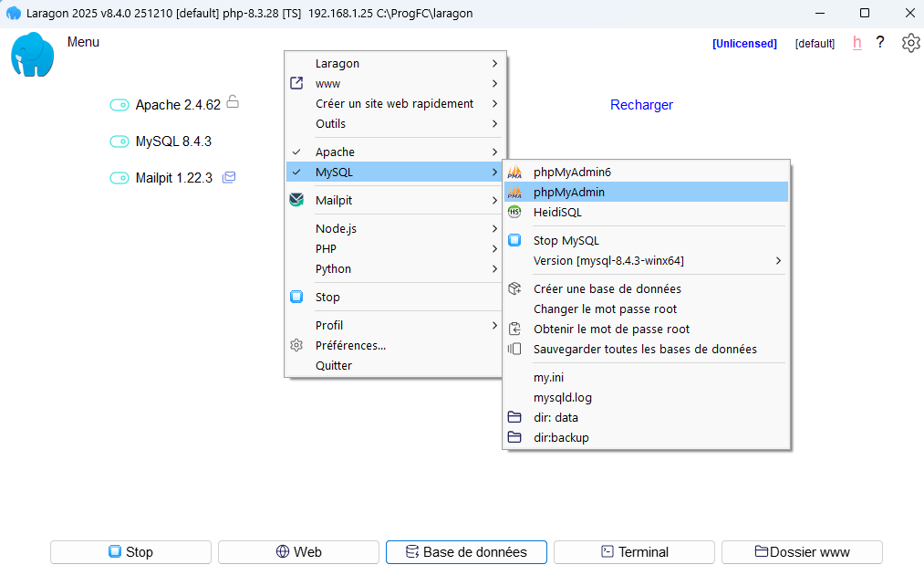The height and width of the screenshot is (586, 924).
Task: Toggle MySQL 8.4.3 off
Action: point(119,141)
